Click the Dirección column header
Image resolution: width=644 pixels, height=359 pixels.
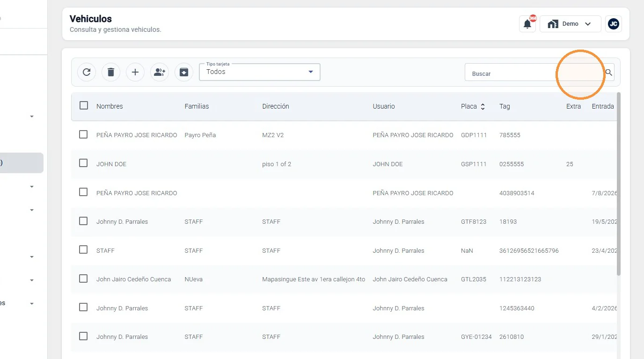pos(276,106)
